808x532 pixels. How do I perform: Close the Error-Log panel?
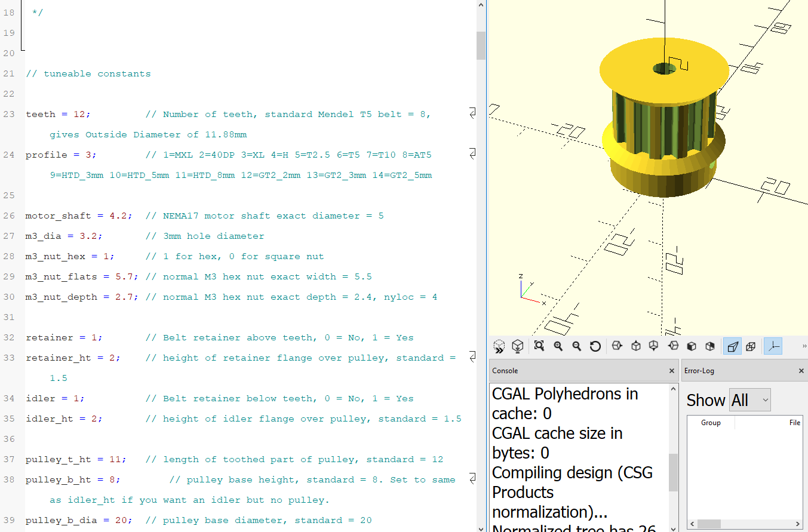click(x=801, y=371)
